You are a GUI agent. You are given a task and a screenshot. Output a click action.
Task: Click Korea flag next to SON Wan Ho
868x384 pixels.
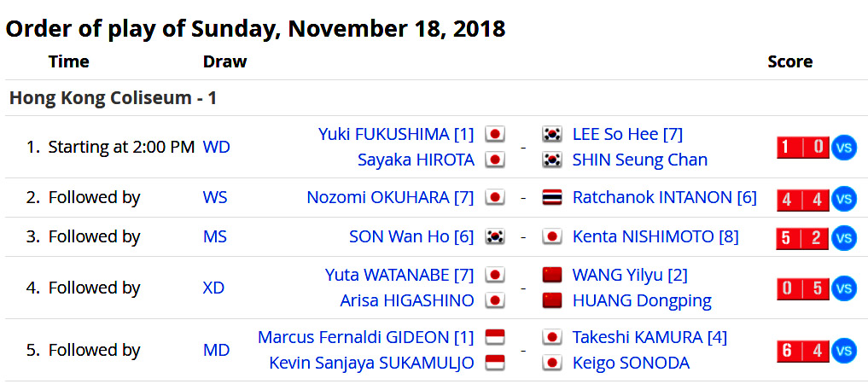[x=495, y=237]
